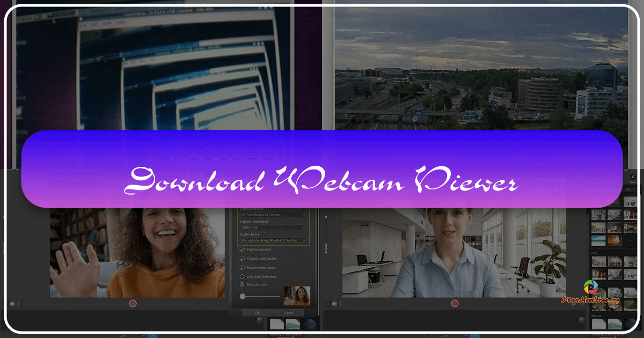Open the grid layout view icon near the filmstrip

pos(259,320)
